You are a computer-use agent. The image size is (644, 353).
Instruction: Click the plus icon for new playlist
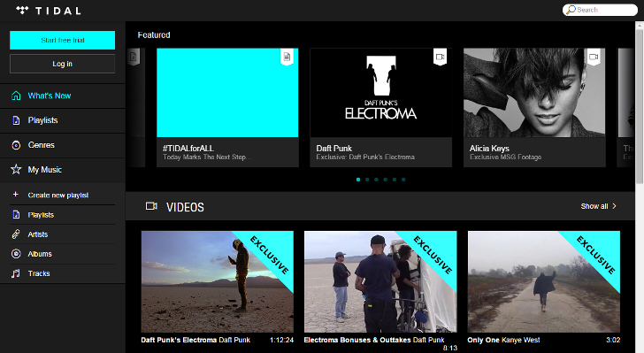(x=16, y=195)
